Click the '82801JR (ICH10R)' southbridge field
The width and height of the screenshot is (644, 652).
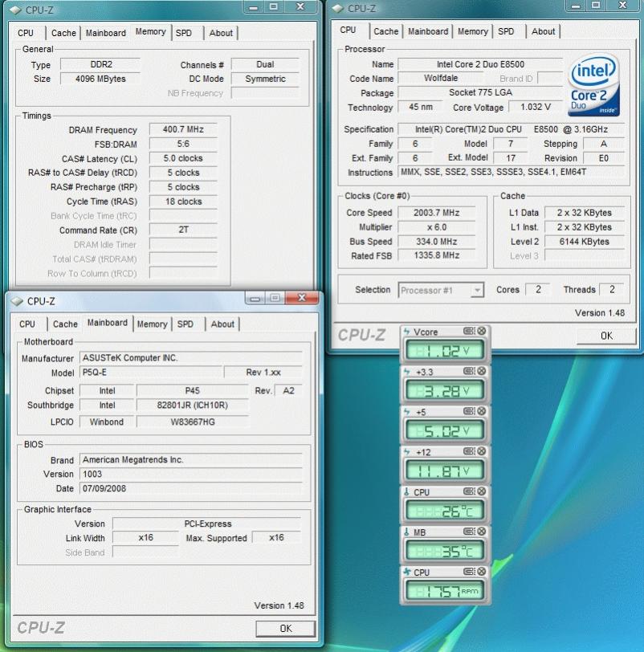click(193, 405)
